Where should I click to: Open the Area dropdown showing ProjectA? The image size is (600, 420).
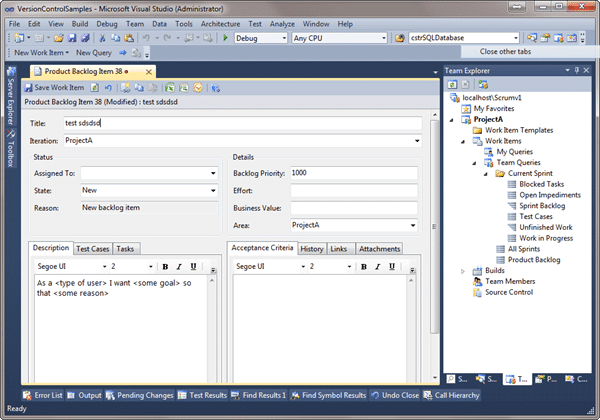click(413, 225)
